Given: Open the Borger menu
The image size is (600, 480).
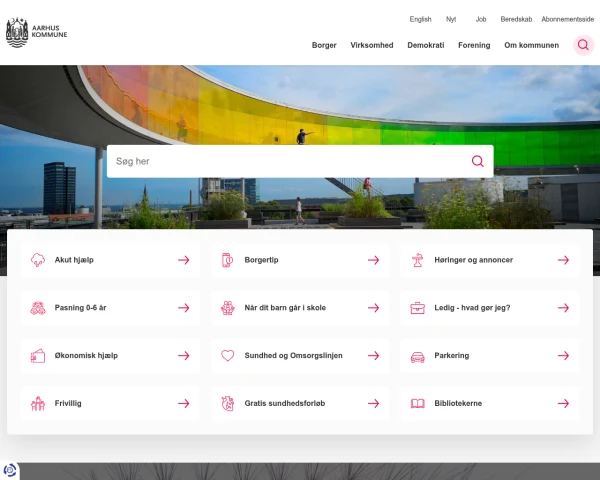Looking at the screenshot, I should pos(324,45).
